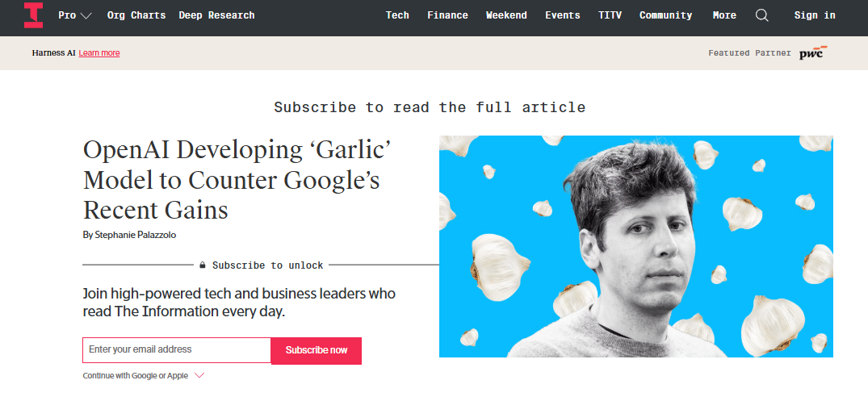The height and width of the screenshot is (397, 868).
Task: Click the lock icon beside Subscribe to unlock
Action: 203,265
